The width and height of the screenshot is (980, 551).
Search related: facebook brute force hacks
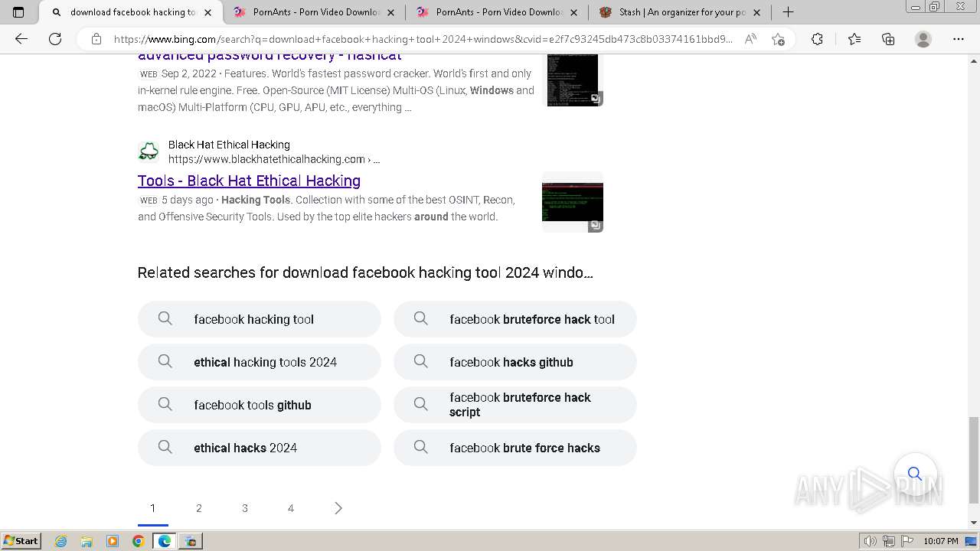click(x=515, y=448)
